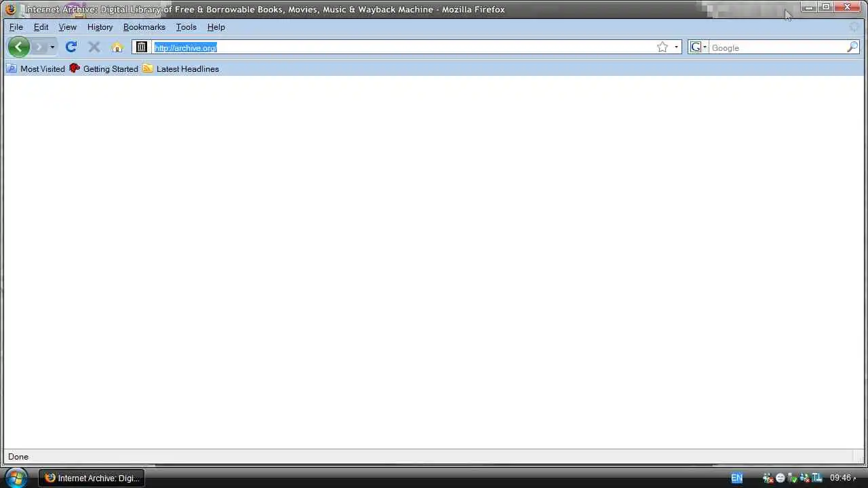Click the Done status bar text

tap(18, 457)
